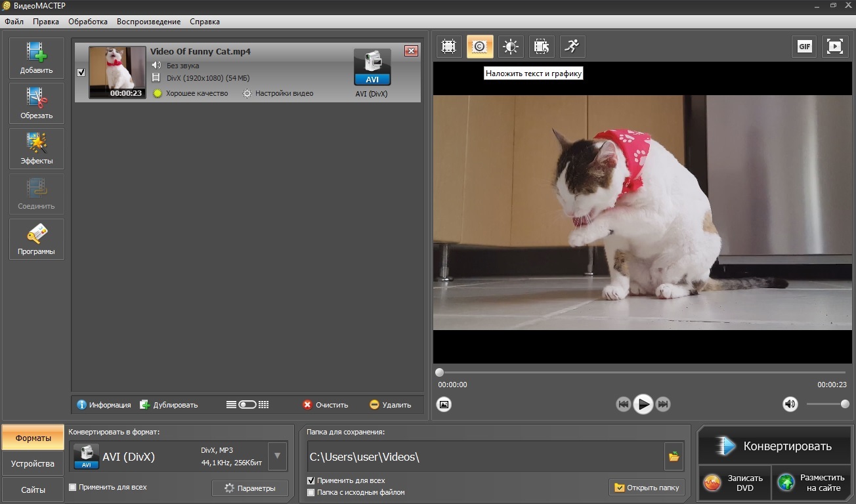Switch to the Устройства tab
Screen dimensions: 856x504
(33, 464)
